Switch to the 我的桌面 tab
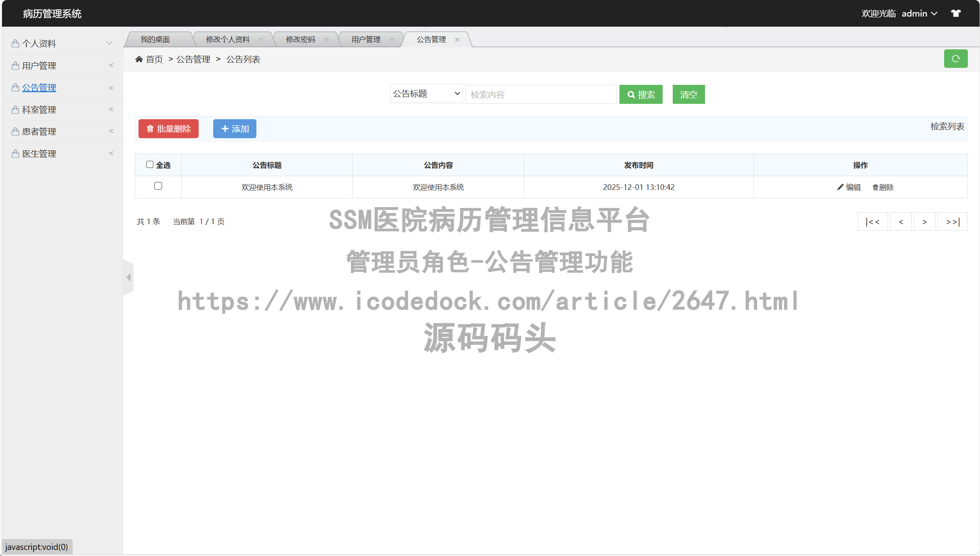The width and height of the screenshot is (980, 556). (x=155, y=39)
